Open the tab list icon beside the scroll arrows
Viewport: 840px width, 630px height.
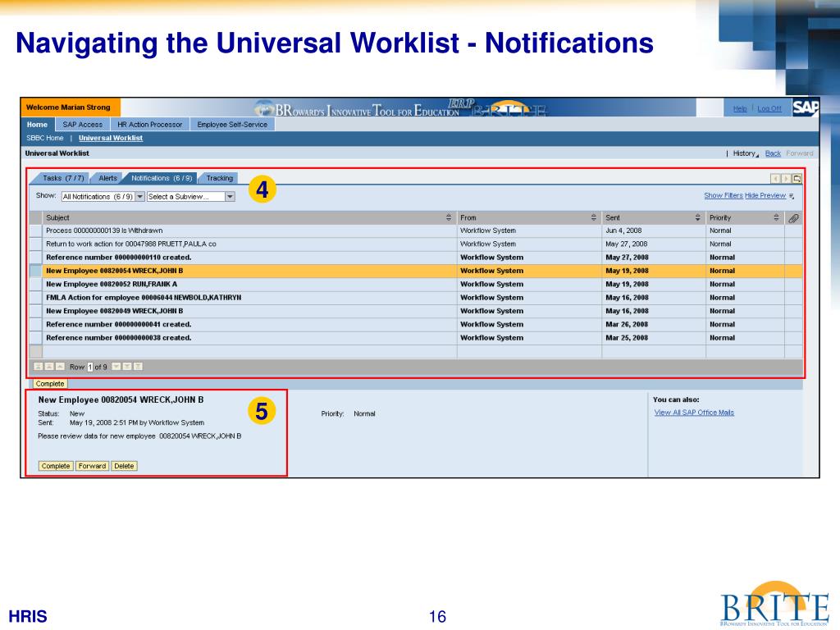pos(797,178)
